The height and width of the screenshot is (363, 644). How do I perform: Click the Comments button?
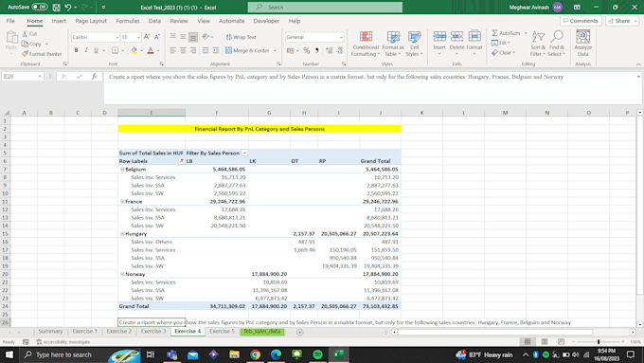pyautogui.click(x=581, y=21)
